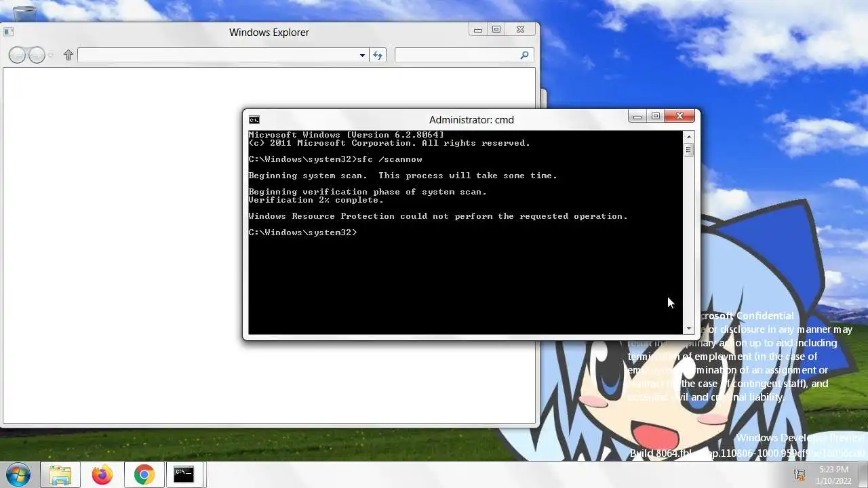Maximize the Administrator: cmd window
Screen dimensions: 868x488
655,117
